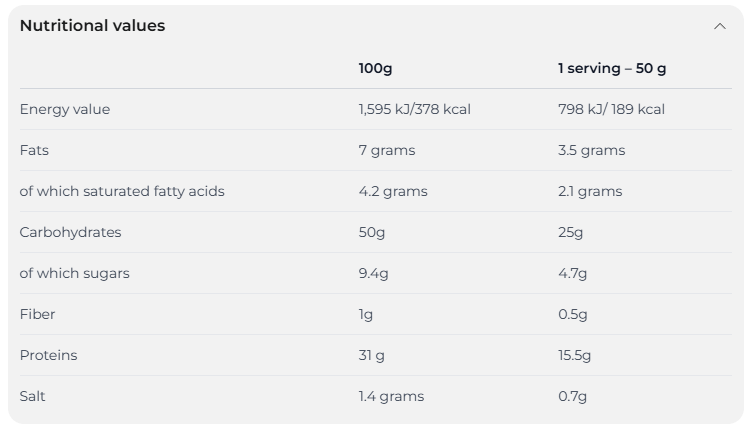This screenshot has width=752, height=429.
Task: Click the 1.4 grams salt value
Action: coord(391,396)
